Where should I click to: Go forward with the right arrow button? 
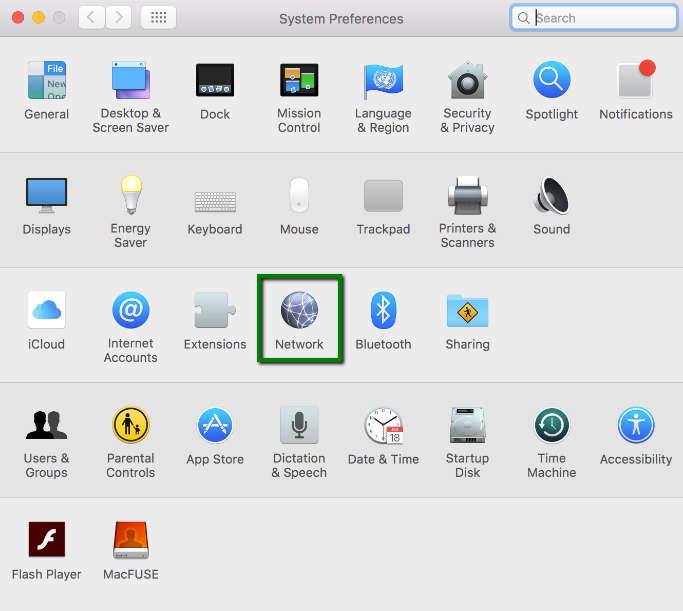pos(119,17)
